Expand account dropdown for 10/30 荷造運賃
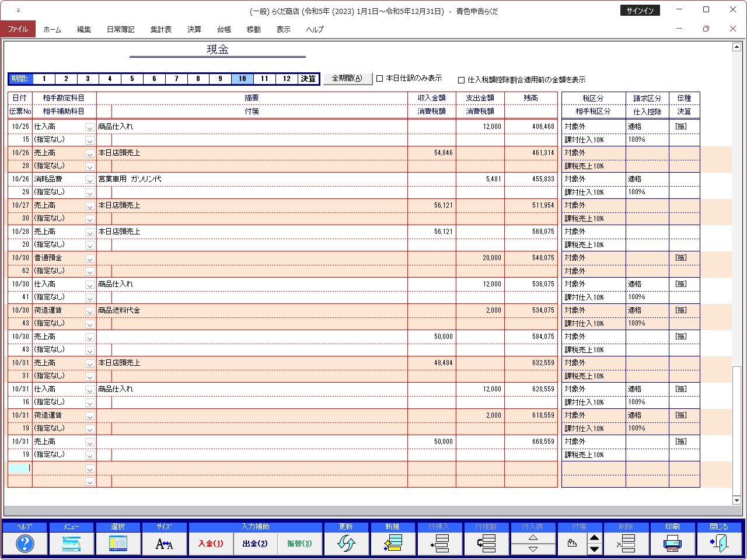The width and height of the screenshot is (747, 560). [x=90, y=310]
